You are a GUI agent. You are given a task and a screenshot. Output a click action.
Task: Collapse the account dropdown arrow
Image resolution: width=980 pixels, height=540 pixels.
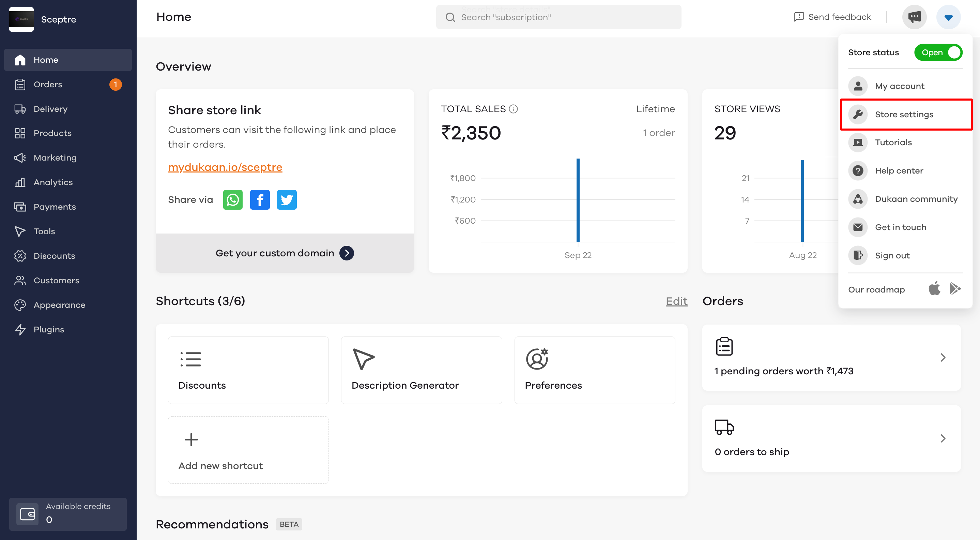[x=948, y=17]
